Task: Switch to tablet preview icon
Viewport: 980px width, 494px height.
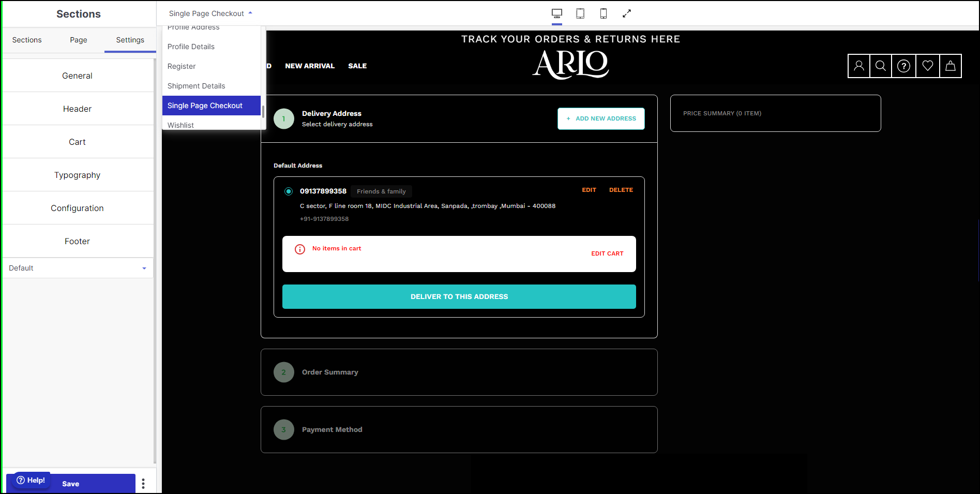Action: pyautogui.click(x=580, y=13)
